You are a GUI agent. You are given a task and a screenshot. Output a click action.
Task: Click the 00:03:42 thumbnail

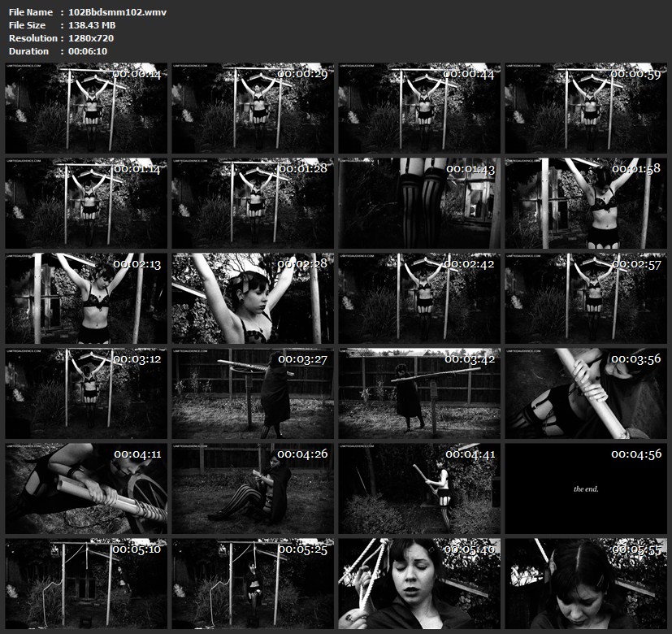pos(419,393)
